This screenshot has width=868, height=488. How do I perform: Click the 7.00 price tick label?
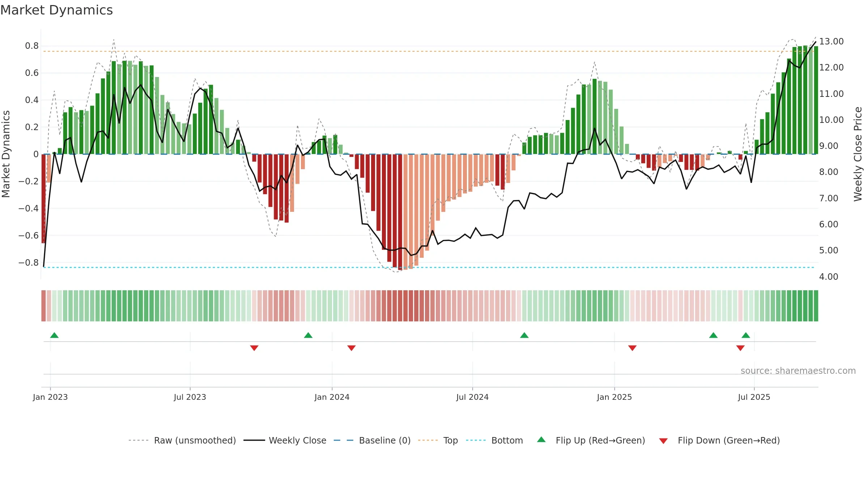829,198
